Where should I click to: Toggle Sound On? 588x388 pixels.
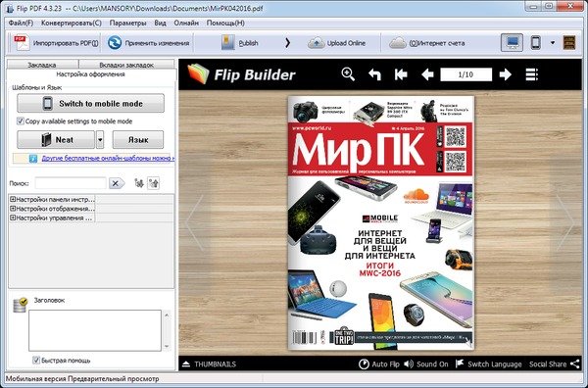coord(426,364)
